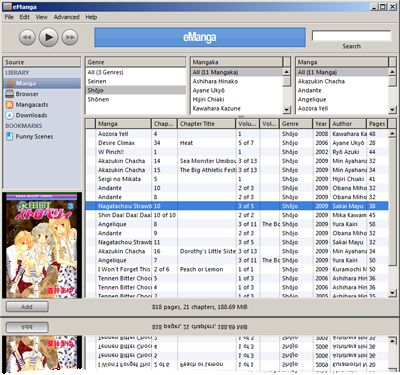Screen dimensions: 400x375
Task: Sort by the Pages column header
Action: tap(377, 124)
